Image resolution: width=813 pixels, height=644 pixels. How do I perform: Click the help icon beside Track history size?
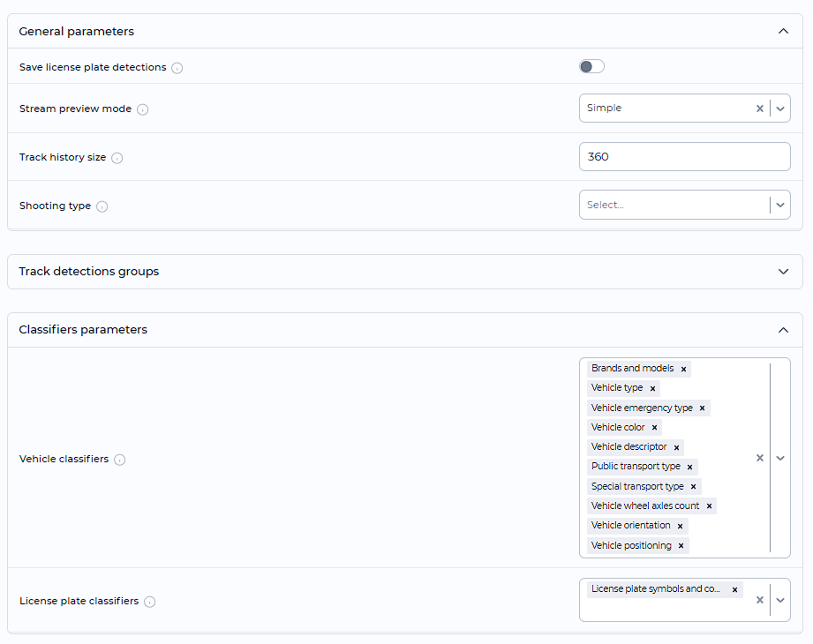[118, 158]
